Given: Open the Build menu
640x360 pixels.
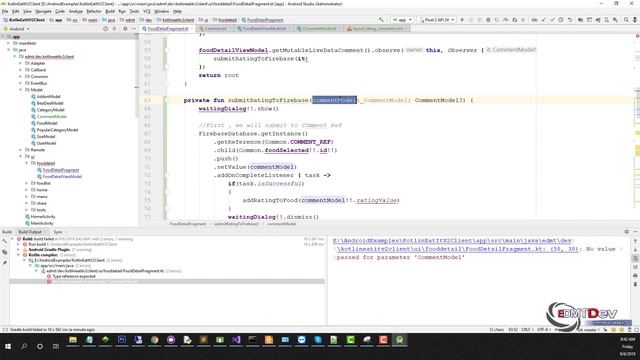Looking at the screenshot, I should point(110,11).
